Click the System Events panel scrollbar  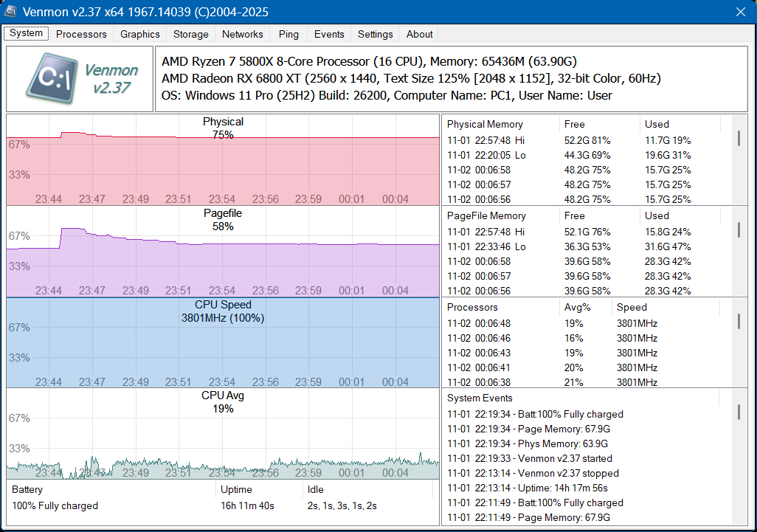click(740, 413)
